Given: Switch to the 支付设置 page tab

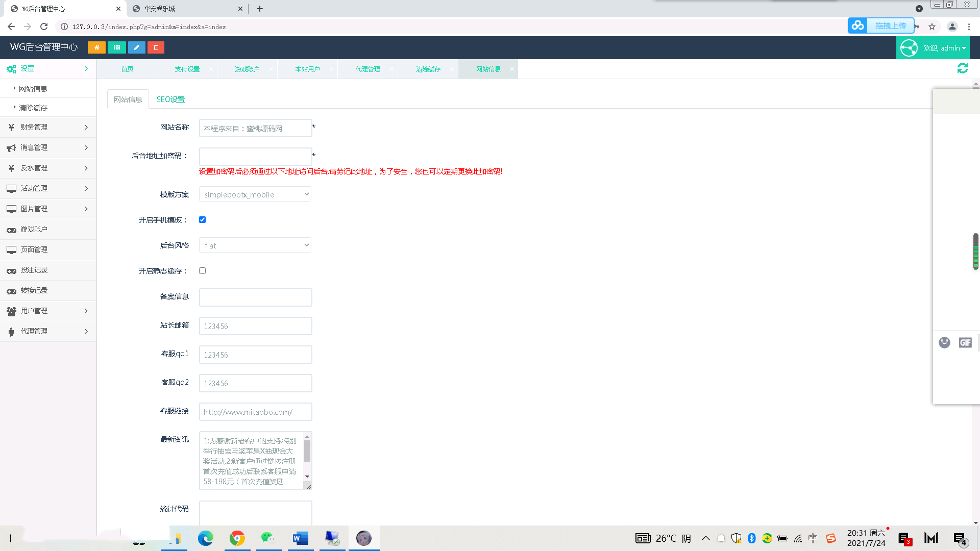Looking at the screenshot, I should pos(187,69).
